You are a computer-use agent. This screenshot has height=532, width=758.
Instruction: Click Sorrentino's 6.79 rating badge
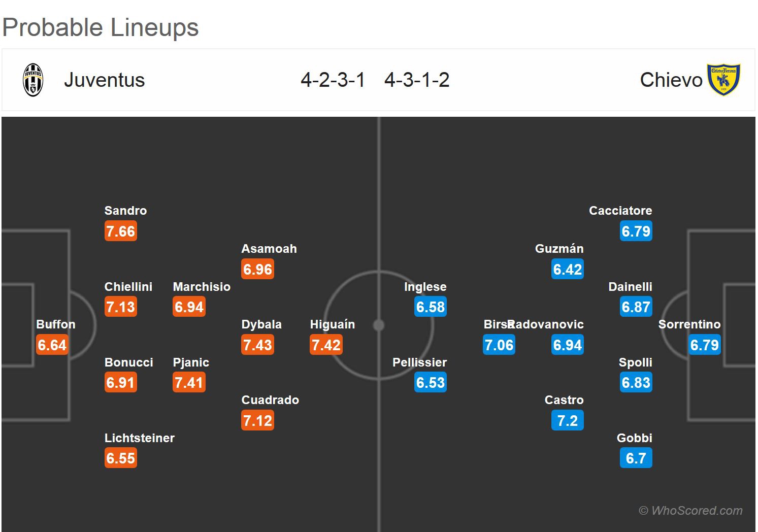704,345
